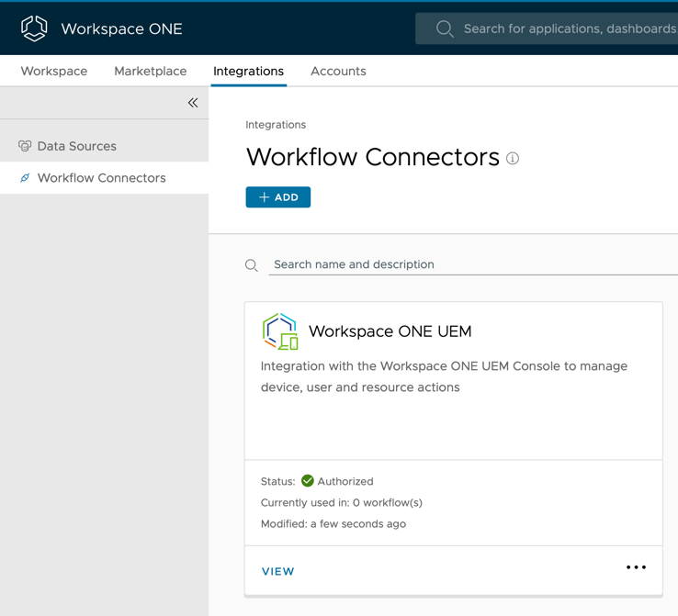Screen dimensions: 678x616
Task: Click the green Authorized status checkmark
Action: click(308, 481)
